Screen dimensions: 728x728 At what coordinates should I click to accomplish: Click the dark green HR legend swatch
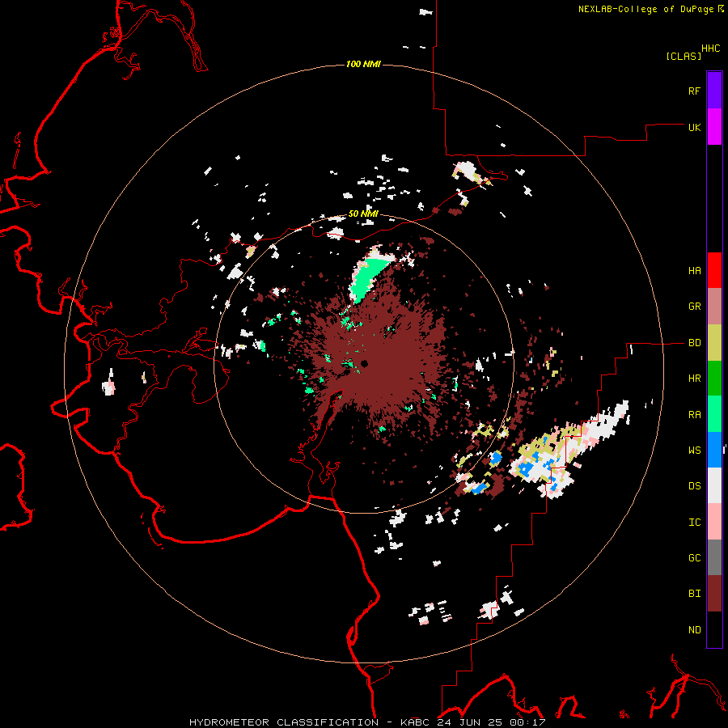tap(714, 379)
